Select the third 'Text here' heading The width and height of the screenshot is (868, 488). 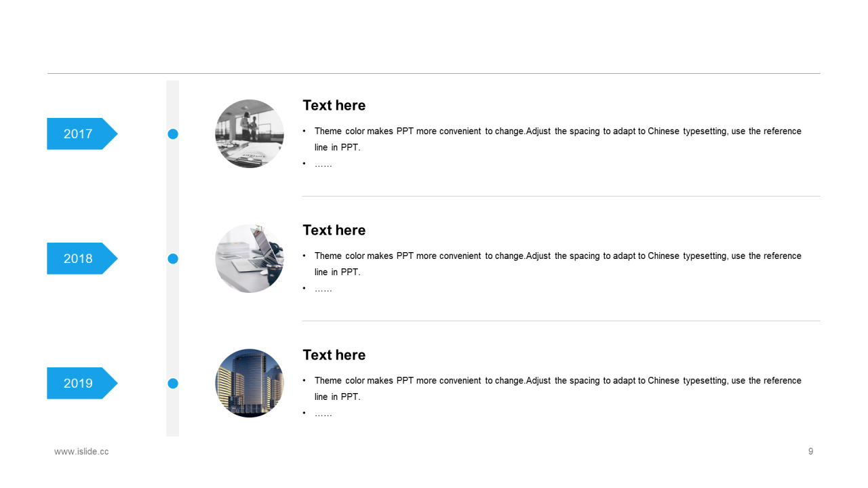pyautogui.click(x=334, y=354)
